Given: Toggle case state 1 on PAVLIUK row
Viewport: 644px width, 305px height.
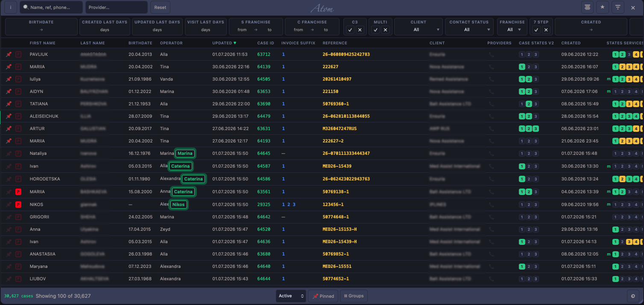Looking at the screenshot, I should pos(522,55).
